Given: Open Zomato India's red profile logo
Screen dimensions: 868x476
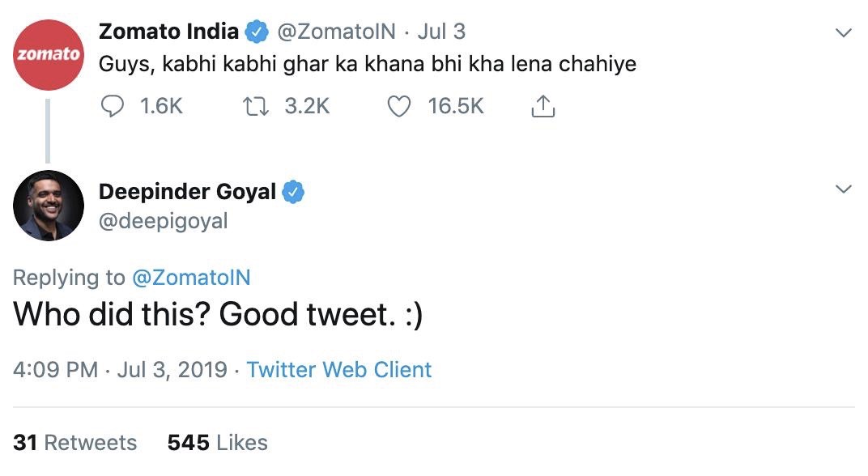Looking at the screenshot, I should [49, 55].
